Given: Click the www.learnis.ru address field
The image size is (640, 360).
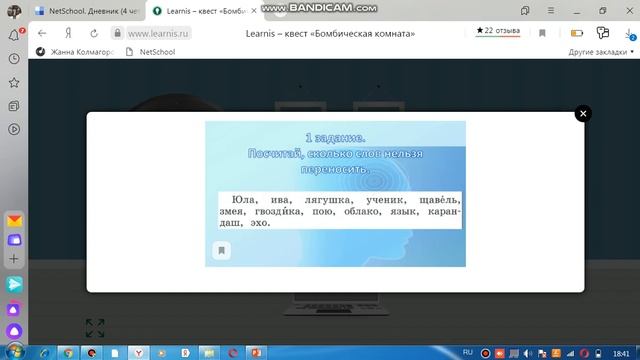Looking at the screenshot, I should click(158, 33).
